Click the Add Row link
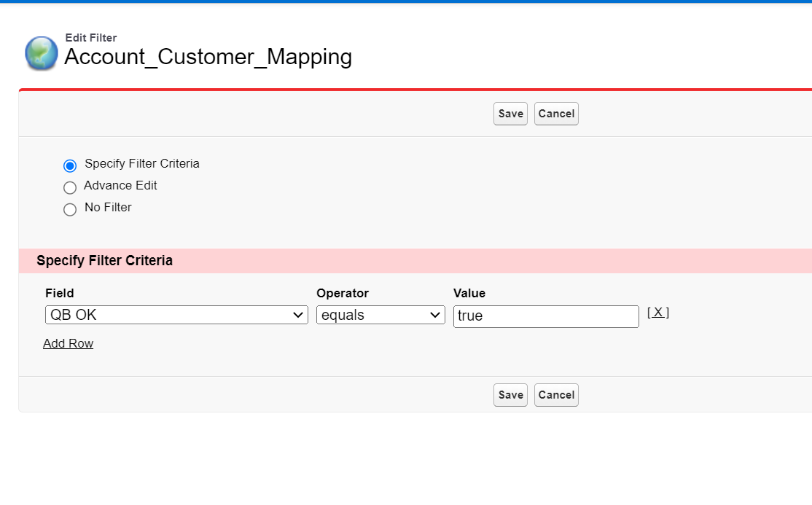The height and width of the screenshot is (505, 812). click(68, 343)
